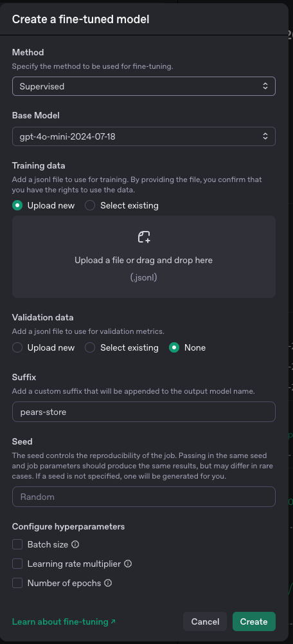Enable the Learning rate multiplier checkbox
Screen dimensions: 293x644
pyautogui.click(x=17, y=564)
